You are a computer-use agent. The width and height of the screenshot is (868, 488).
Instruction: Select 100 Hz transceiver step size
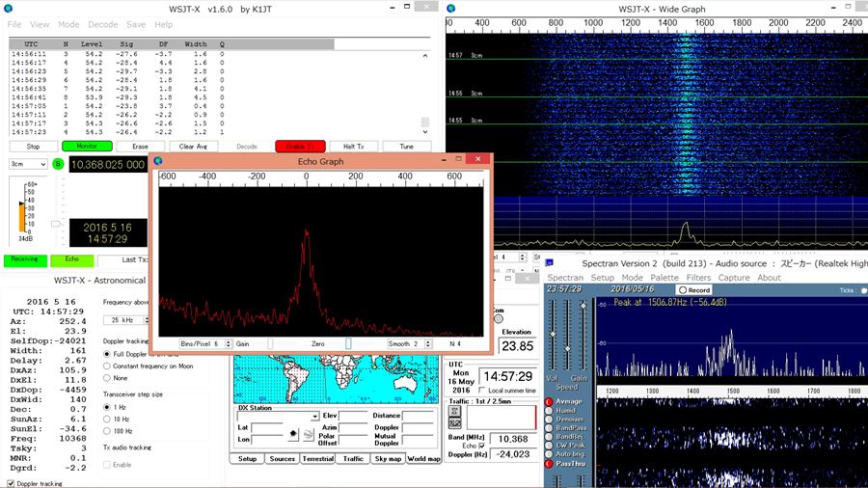coord(107,431)
